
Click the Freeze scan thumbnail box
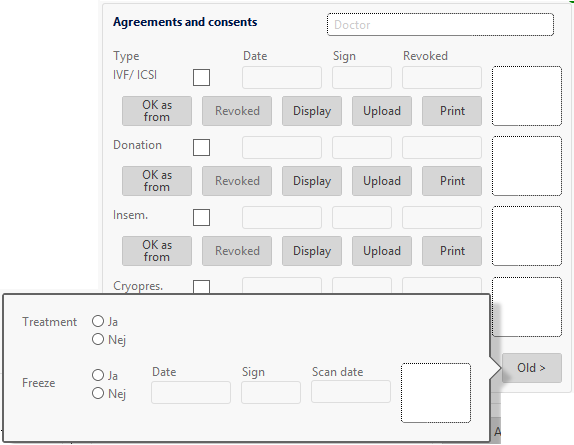click(x=436, y=393)
